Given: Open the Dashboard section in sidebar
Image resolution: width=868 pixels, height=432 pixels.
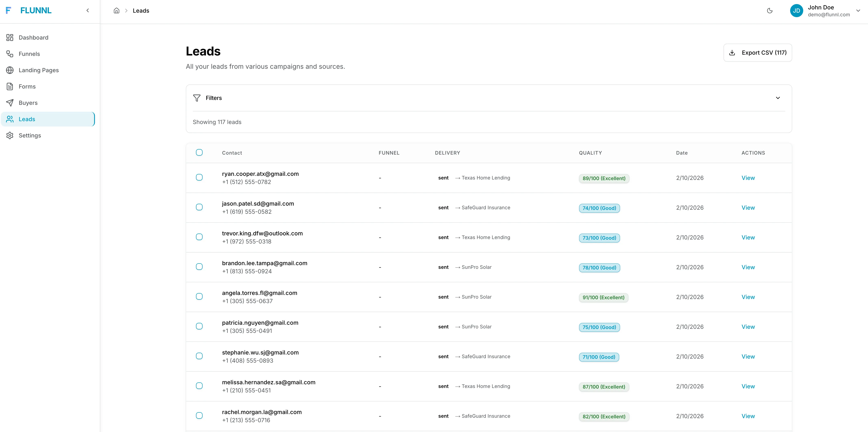Looking at the screenshot, I should 33,38.
